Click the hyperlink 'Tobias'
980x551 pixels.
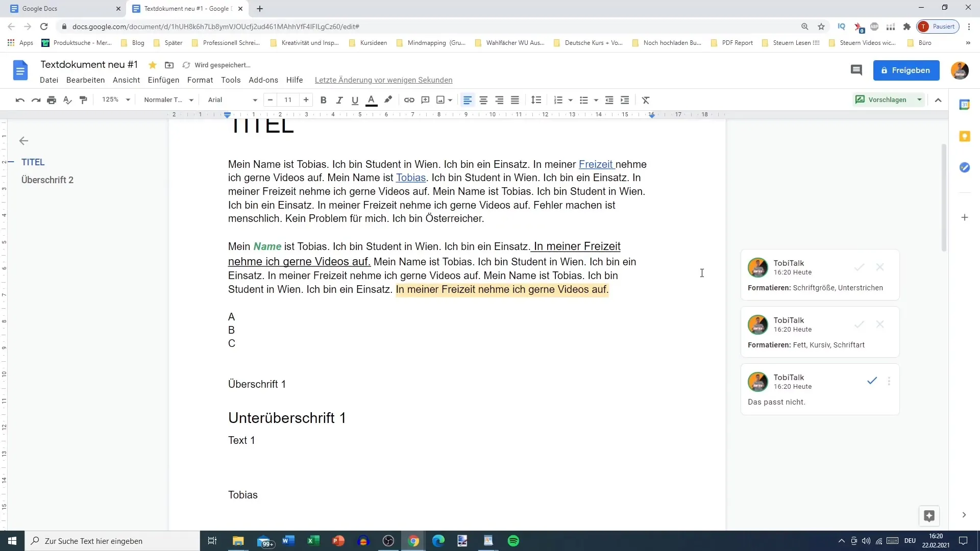click(410, 177)
